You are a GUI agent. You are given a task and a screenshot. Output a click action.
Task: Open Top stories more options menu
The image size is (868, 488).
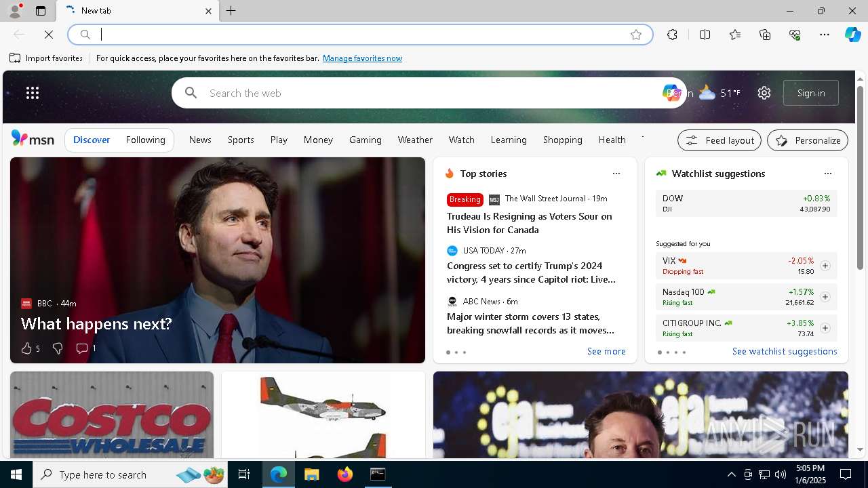tap(616, 174)
